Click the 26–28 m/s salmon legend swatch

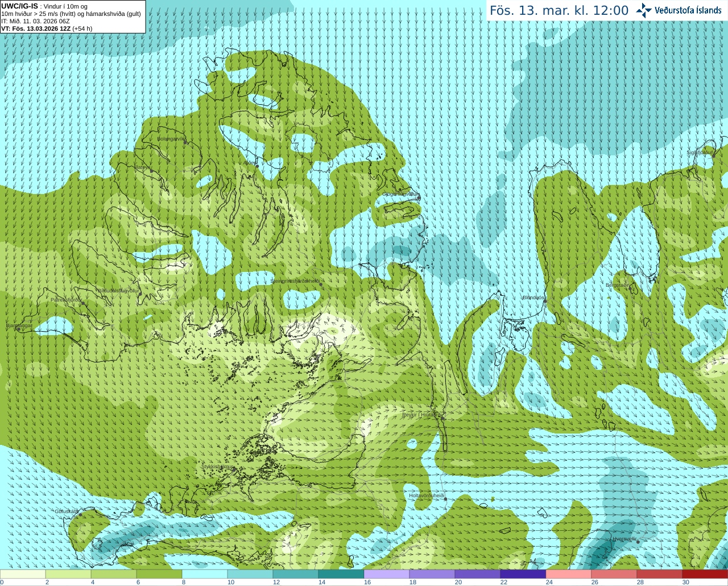614,574
